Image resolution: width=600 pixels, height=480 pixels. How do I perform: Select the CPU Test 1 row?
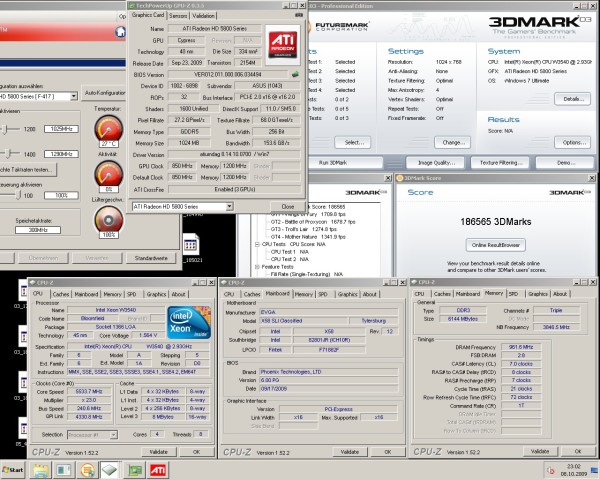290,252
